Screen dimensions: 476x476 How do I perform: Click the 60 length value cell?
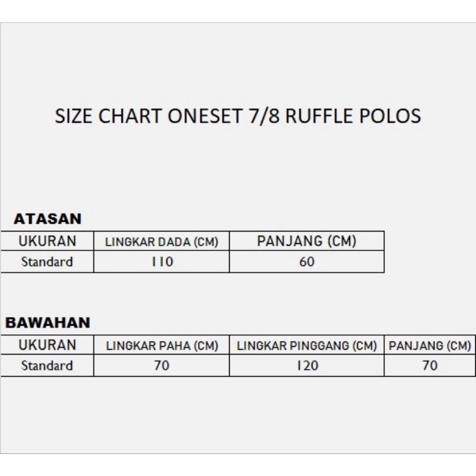coord(306,262)
